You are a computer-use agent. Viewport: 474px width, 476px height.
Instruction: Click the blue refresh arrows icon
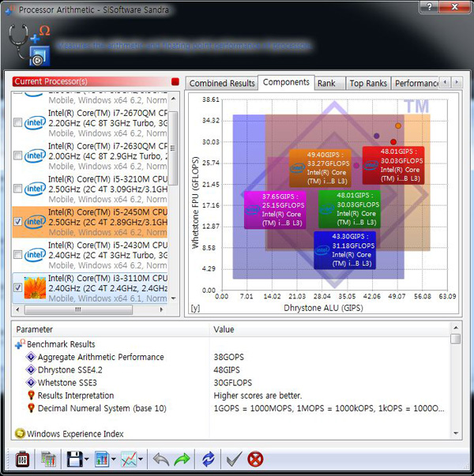pyautogui.click(x=209, y=459)
